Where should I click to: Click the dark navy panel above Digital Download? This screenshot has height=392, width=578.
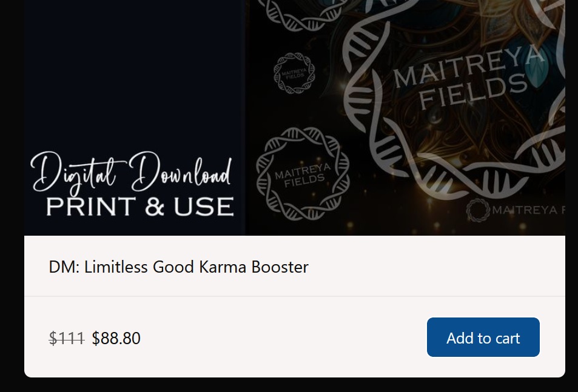(135, 74)
